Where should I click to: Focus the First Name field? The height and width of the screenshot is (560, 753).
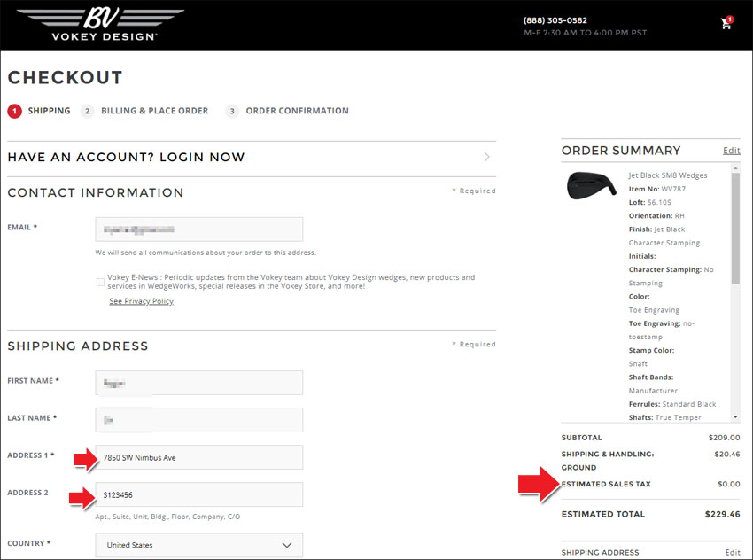tap(198, 383)
